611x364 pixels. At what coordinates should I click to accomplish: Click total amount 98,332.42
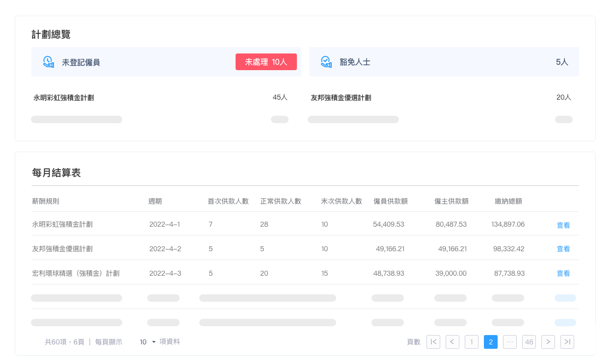[x=509, y=249]
